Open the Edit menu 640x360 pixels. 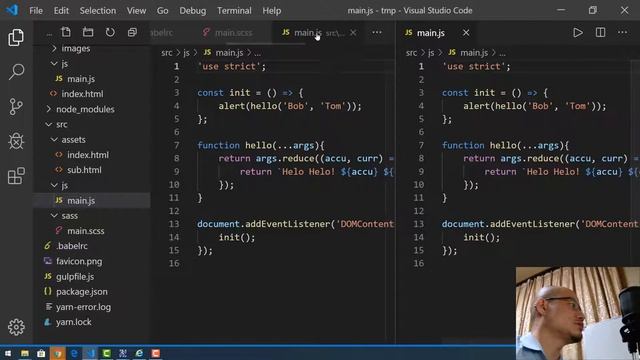(x=61, y=11)
